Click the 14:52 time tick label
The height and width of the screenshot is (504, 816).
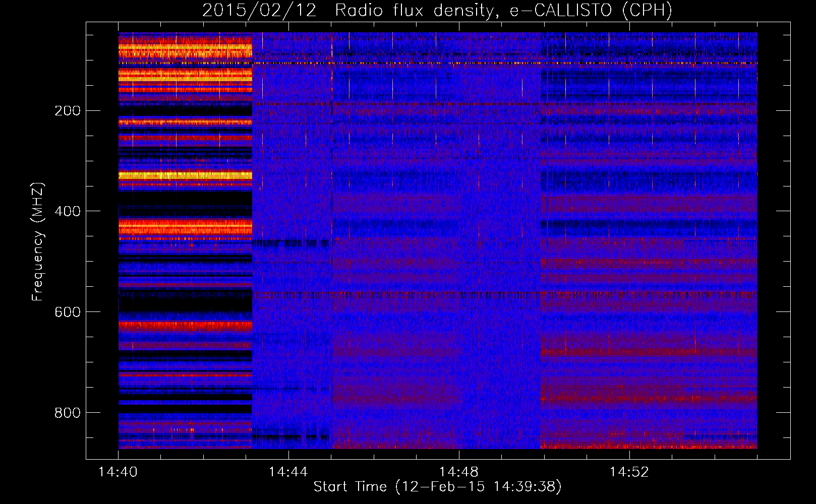pos(629,472)
